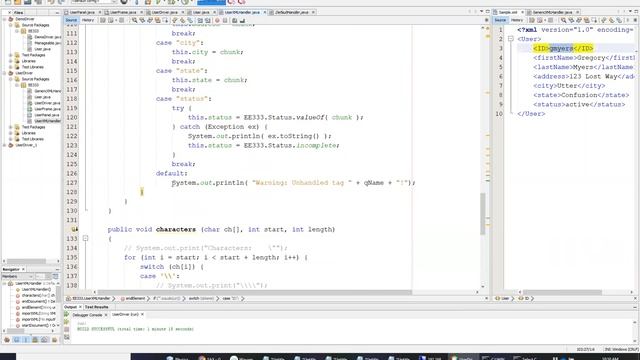The height and width of the screenshot is (360, 640).
Task: Click the Uncomment lines icon in editor toolbar
Action: (242, 20)
